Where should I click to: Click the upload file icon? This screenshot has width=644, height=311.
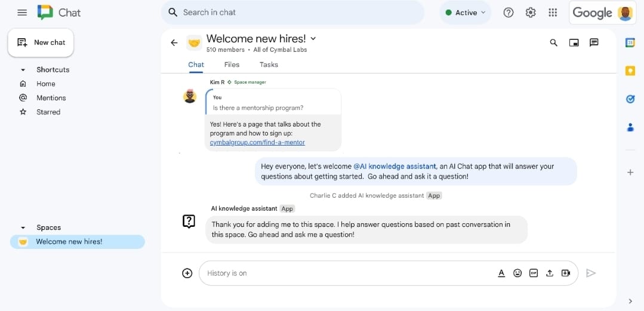pos(550,273)
